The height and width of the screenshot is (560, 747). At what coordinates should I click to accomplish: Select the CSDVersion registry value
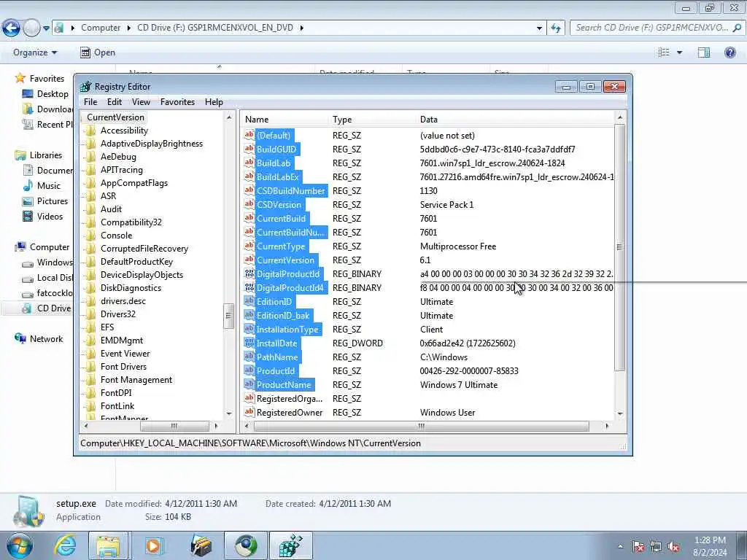(x=279, y=205)
